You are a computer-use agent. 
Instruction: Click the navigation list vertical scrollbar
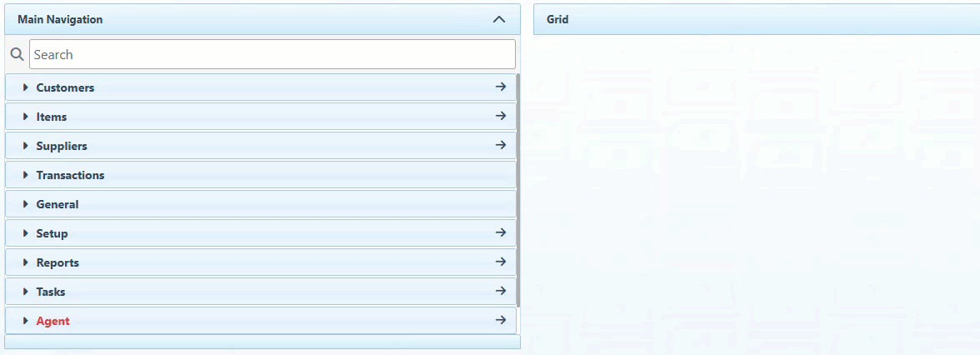[518, 190]
